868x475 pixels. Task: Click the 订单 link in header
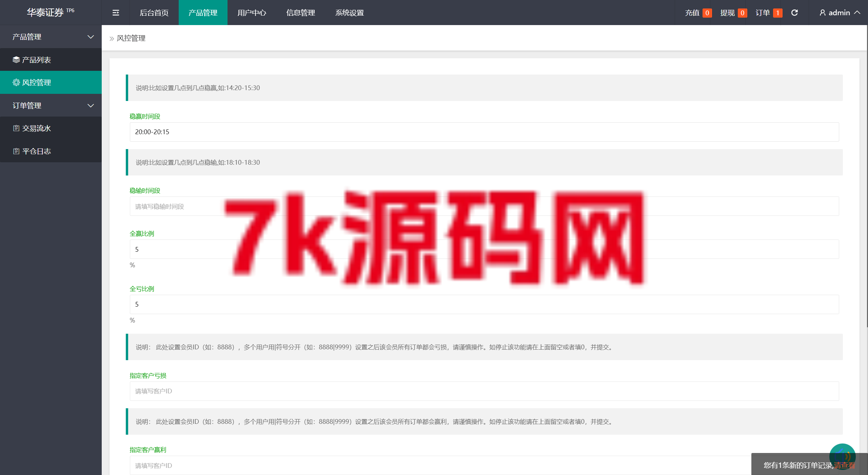tap(763, 13)
